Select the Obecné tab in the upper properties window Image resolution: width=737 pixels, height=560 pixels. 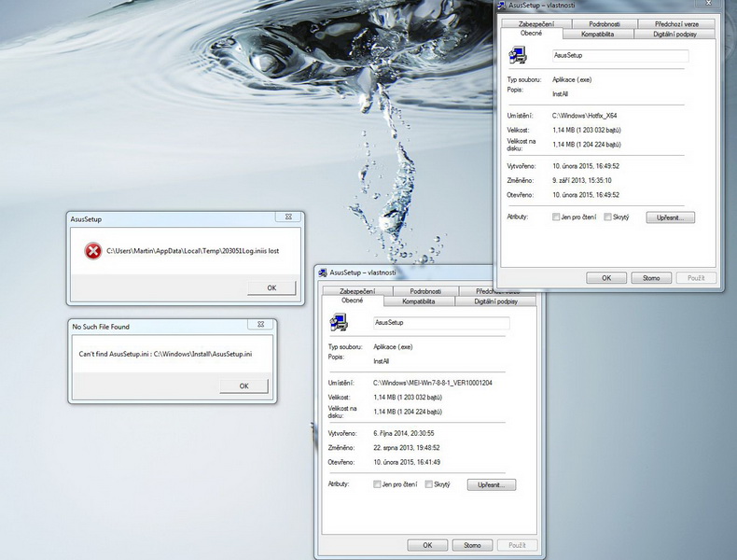(x=531, y=34)
